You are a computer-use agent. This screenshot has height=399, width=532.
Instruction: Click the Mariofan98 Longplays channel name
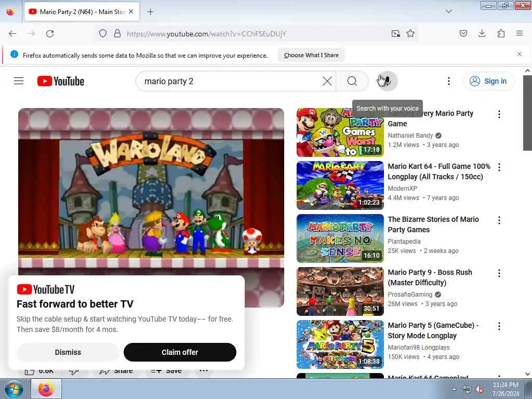tap(419, 348)
